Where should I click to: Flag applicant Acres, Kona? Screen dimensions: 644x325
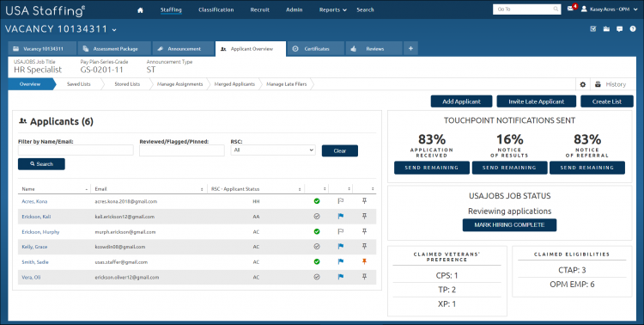(341, 201)
